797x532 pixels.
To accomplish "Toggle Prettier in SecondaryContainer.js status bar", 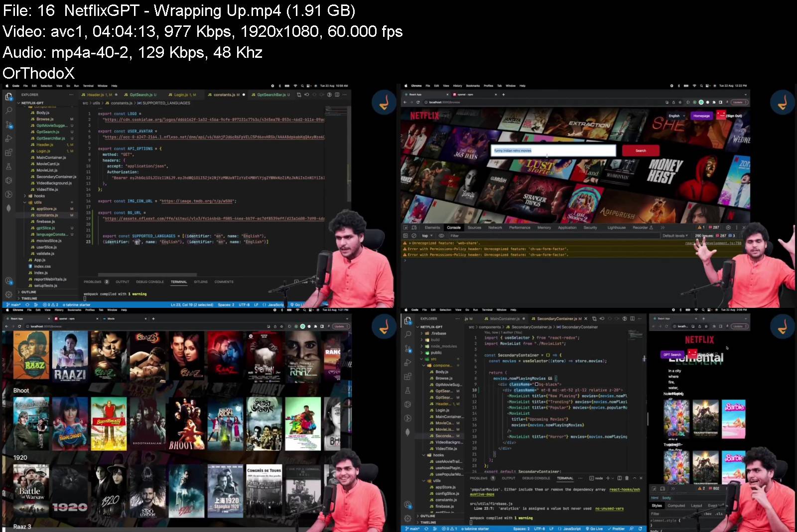I will (616, 529).
